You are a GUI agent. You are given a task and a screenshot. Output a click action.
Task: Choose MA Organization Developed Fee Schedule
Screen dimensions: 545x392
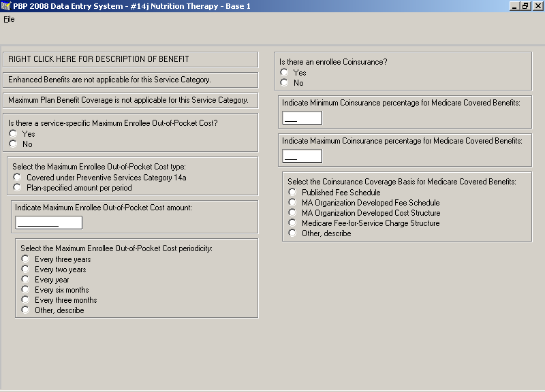(x=292, y=202)
